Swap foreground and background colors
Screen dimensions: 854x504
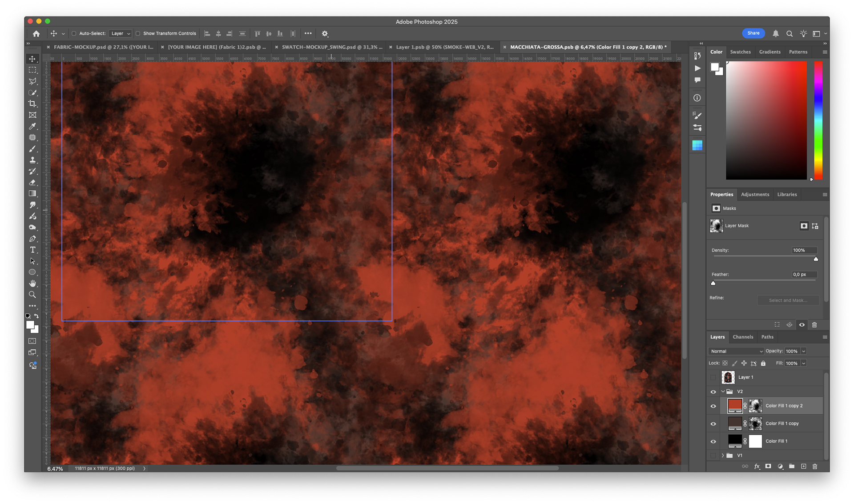point(36,316)
